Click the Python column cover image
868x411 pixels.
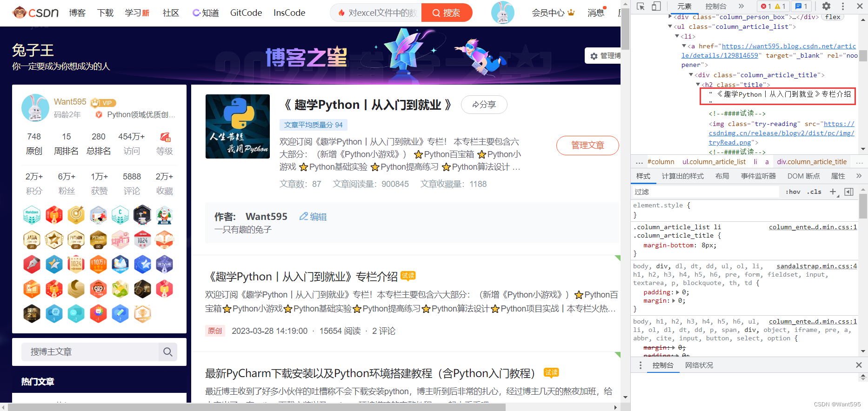[x=238, y=126]
